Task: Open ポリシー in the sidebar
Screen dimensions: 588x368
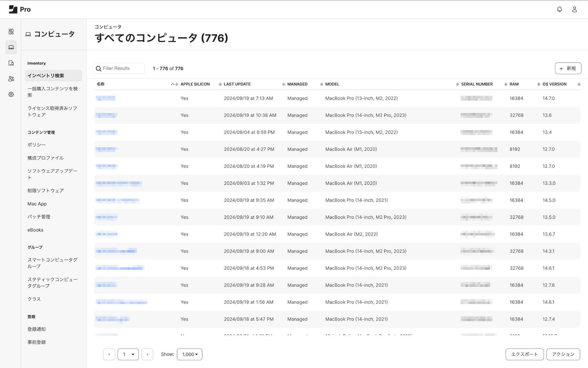Action: click(x=37, y=145)
